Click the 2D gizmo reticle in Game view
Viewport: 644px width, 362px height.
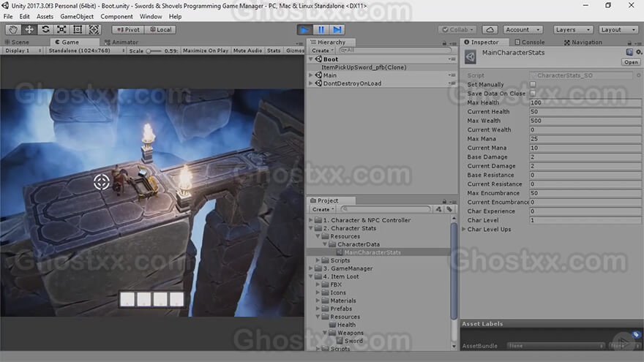pos(102,182)
